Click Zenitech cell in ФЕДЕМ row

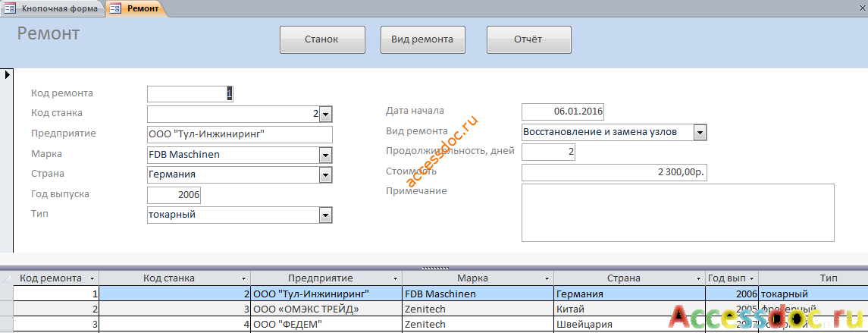coord(478,324)
